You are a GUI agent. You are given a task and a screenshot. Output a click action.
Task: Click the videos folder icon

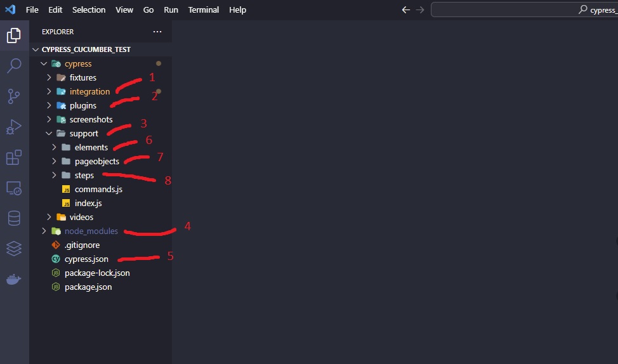pyautogui.click(x=61, y=217)
